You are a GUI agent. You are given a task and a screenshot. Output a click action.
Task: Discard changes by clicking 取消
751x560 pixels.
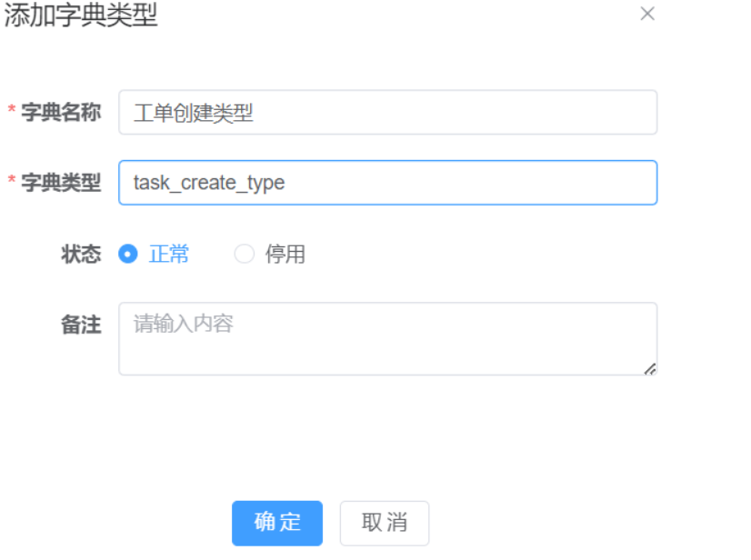[x=383, y=523]
